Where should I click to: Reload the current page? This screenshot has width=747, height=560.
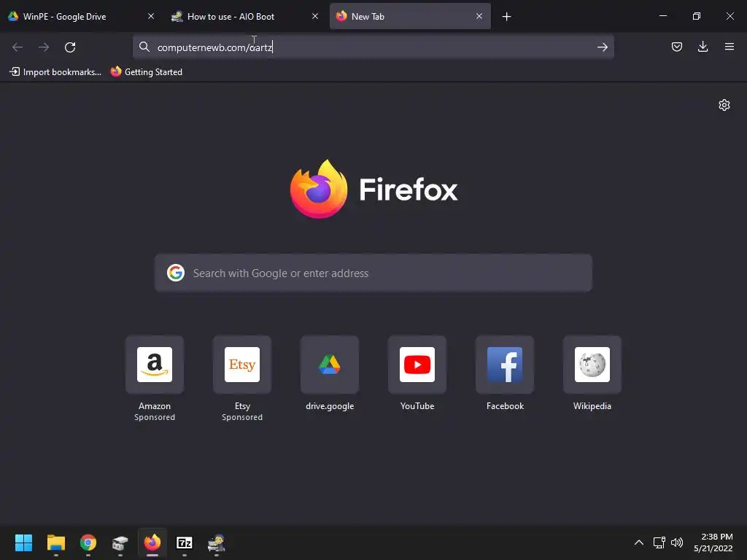point(70,47)
